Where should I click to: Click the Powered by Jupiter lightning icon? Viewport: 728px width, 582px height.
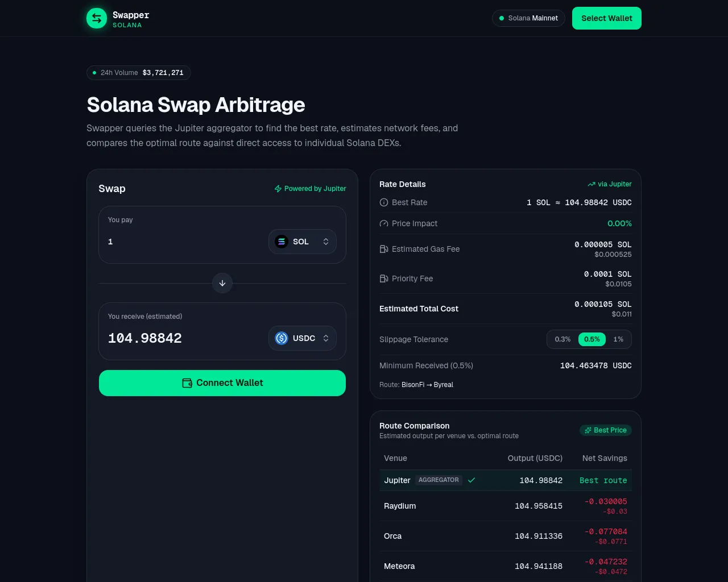tap(278, 189)
